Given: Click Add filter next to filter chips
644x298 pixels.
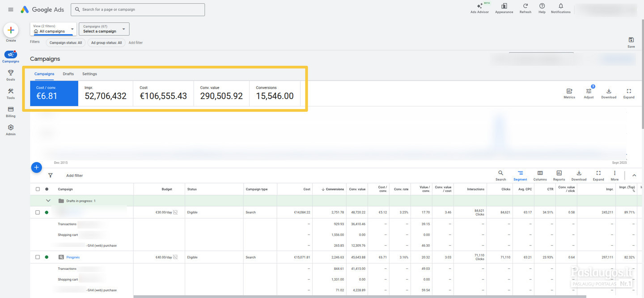Looking at the screenshot, I should click(x=136, y=43).
